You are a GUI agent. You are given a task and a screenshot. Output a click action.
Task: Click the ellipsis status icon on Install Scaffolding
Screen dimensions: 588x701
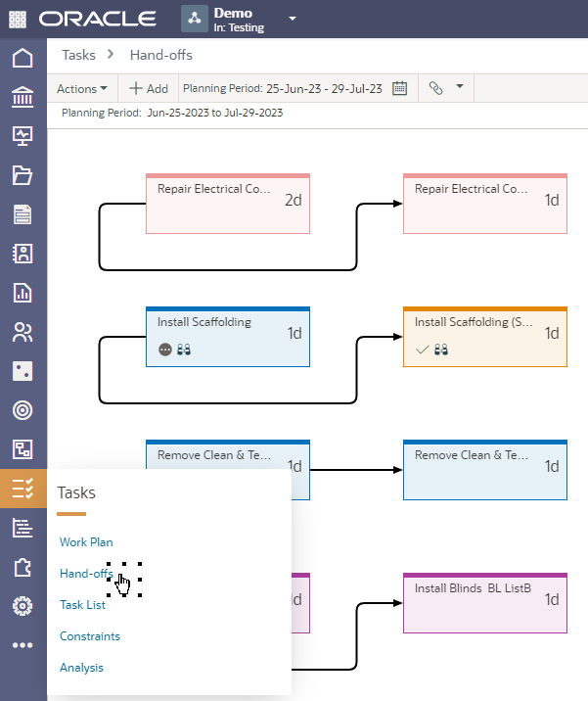164,349
